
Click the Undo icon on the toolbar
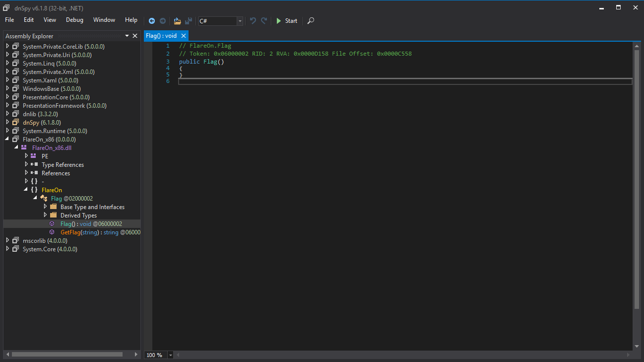[253, 21]
